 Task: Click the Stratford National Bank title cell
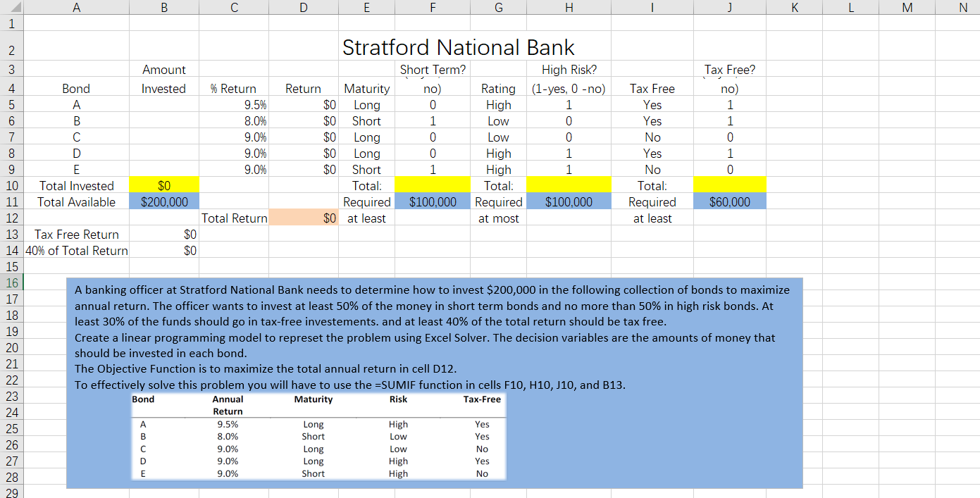[459, 47]
